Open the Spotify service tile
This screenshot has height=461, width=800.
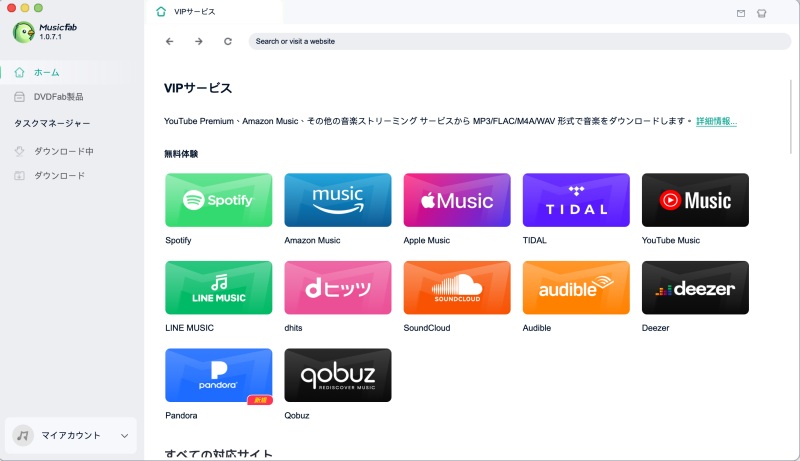pos(218,200)
